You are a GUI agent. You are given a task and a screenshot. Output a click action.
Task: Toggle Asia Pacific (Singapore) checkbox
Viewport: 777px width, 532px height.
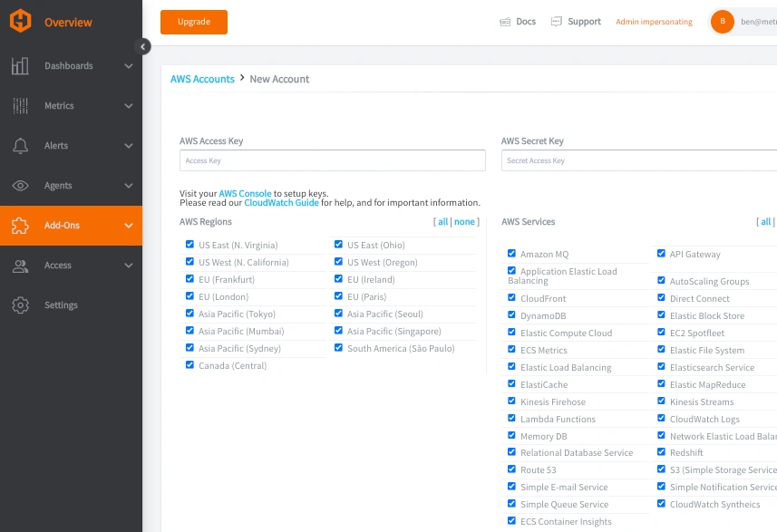coord(338,331)
